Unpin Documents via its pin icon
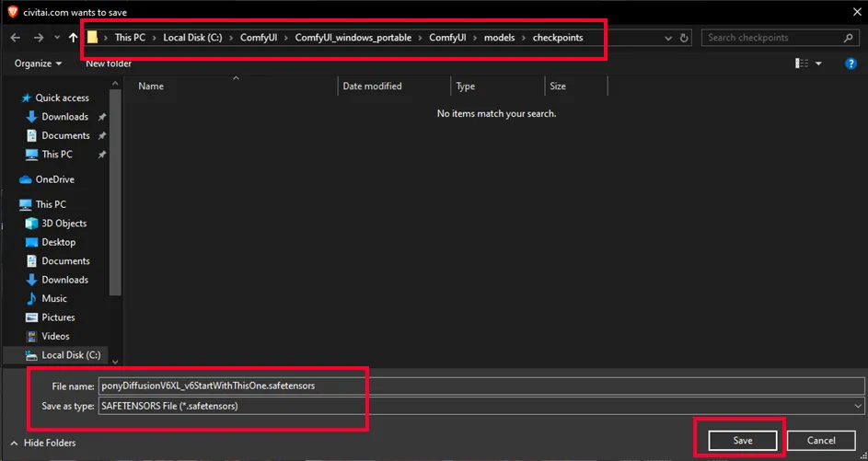The height and width of the screenshot is (461, 868). 102,136
